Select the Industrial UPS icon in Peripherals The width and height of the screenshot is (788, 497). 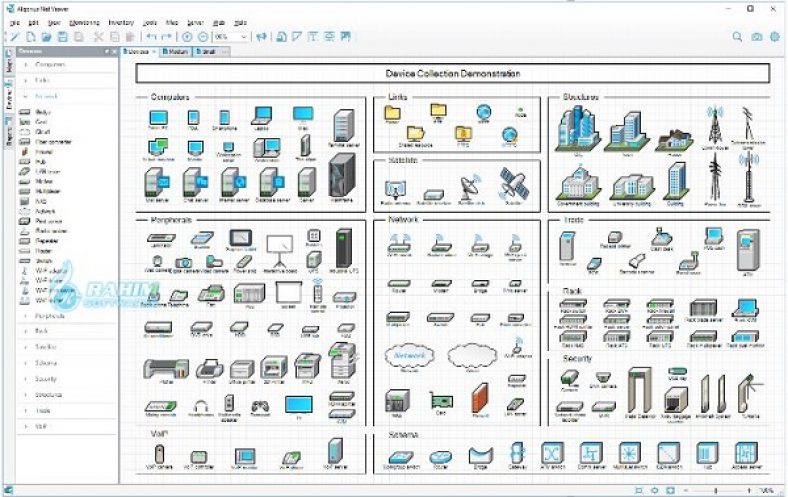click(344, 248)
